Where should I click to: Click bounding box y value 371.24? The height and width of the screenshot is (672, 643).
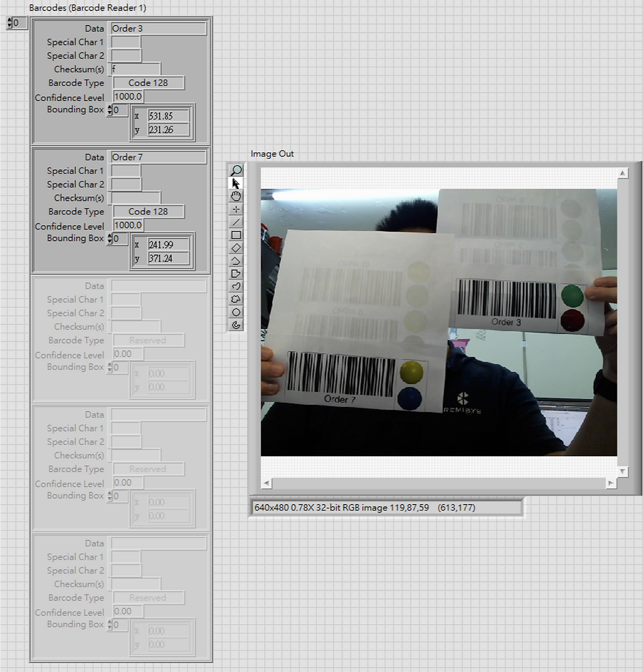click(169, 258)
